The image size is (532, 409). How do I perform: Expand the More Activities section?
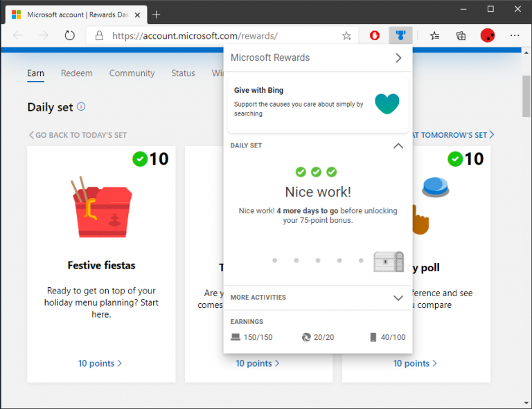click(398, 298)
